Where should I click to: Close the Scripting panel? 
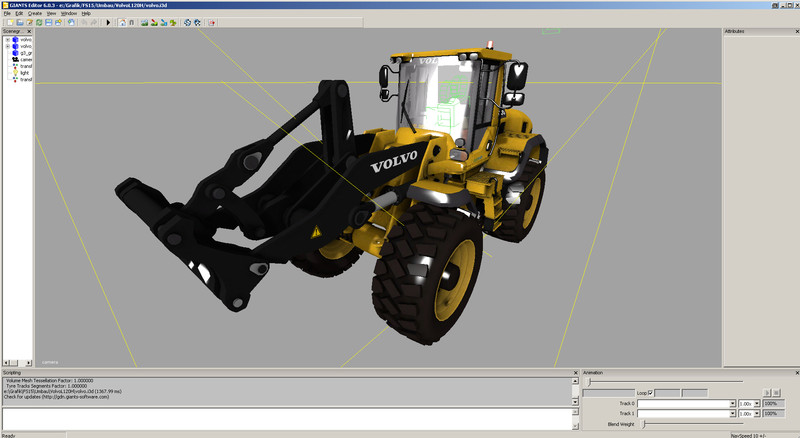coord(576,373)
